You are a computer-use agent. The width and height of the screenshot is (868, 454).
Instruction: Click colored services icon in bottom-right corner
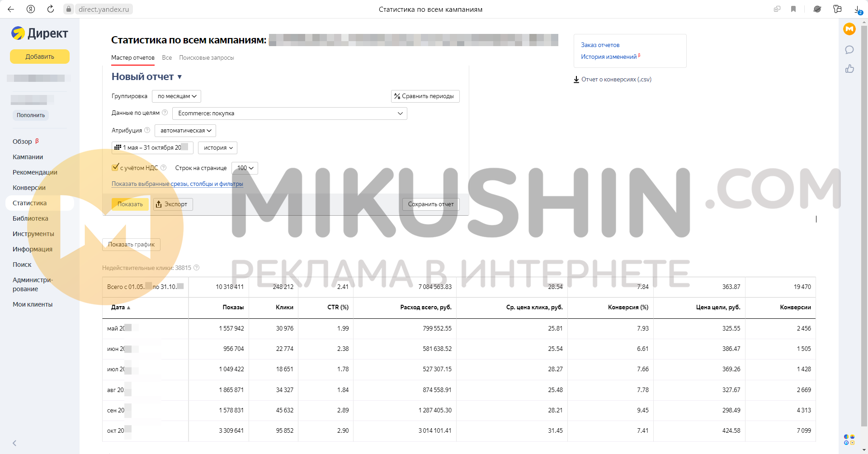849,440
